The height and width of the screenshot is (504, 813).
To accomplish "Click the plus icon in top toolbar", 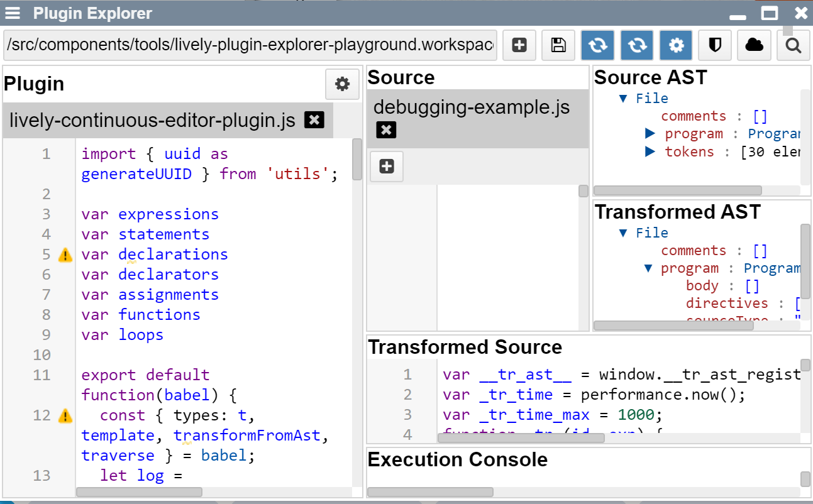I will (519, 45).
